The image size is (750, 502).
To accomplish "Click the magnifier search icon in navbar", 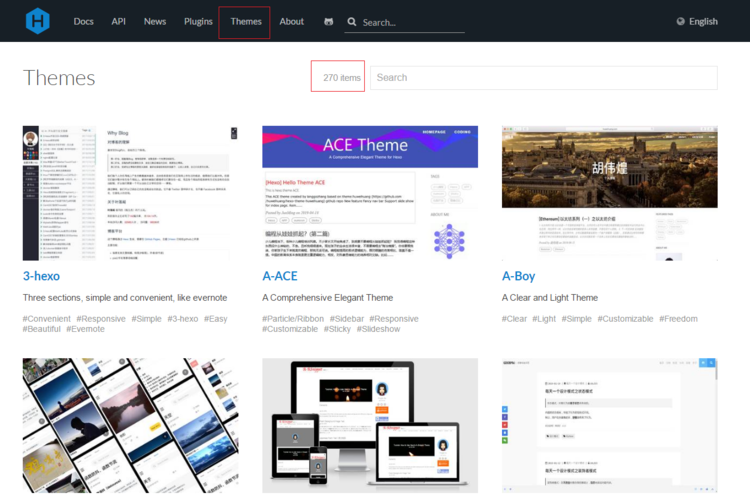I will [x=352, y=22].
